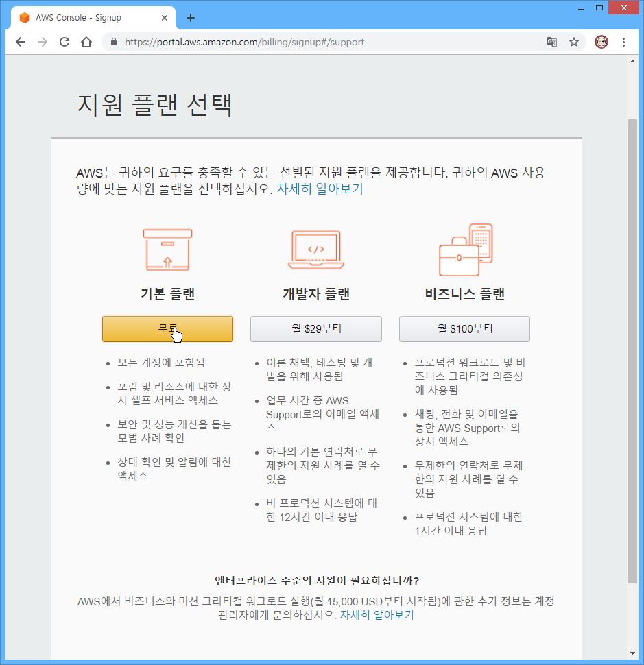Click the 프로덕션 워크로드 및 비즈니스 크리티컬 bullet

click(470, 376)
